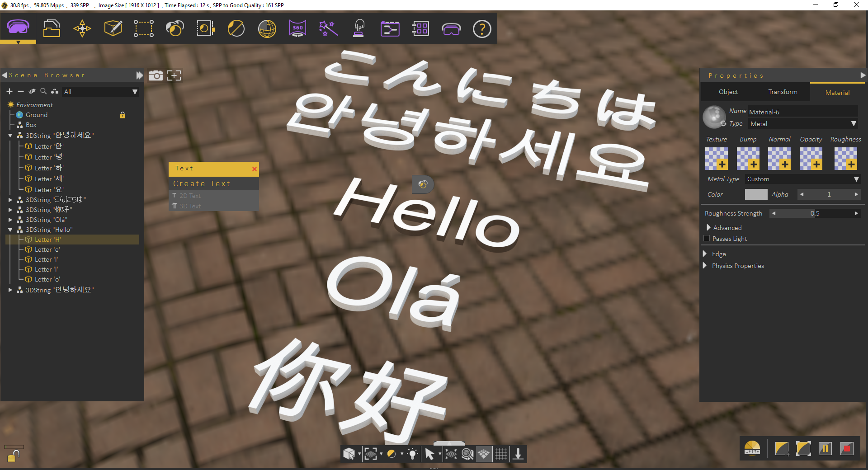
Task: Stop the render with the red square button
Action: [847, 448]
